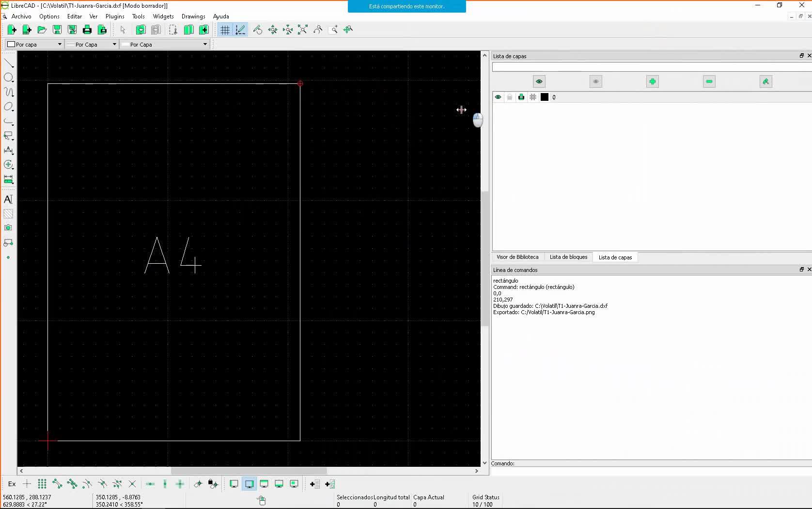This screenshot has height=509, width=812.
Task: Open a file with folder icon
Action: (42, 30)
